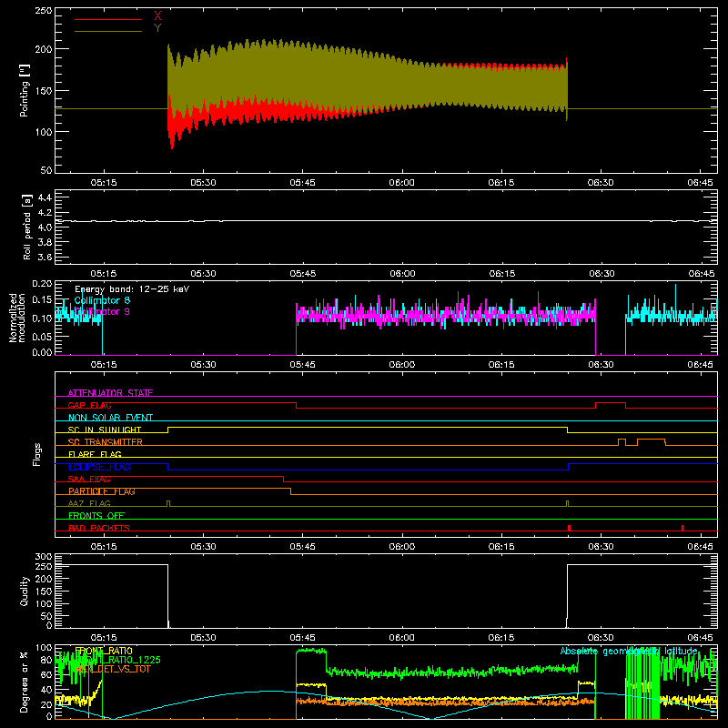Select the FLARE_FLAG label
This screenshot has height=728, width=728.
95,454
